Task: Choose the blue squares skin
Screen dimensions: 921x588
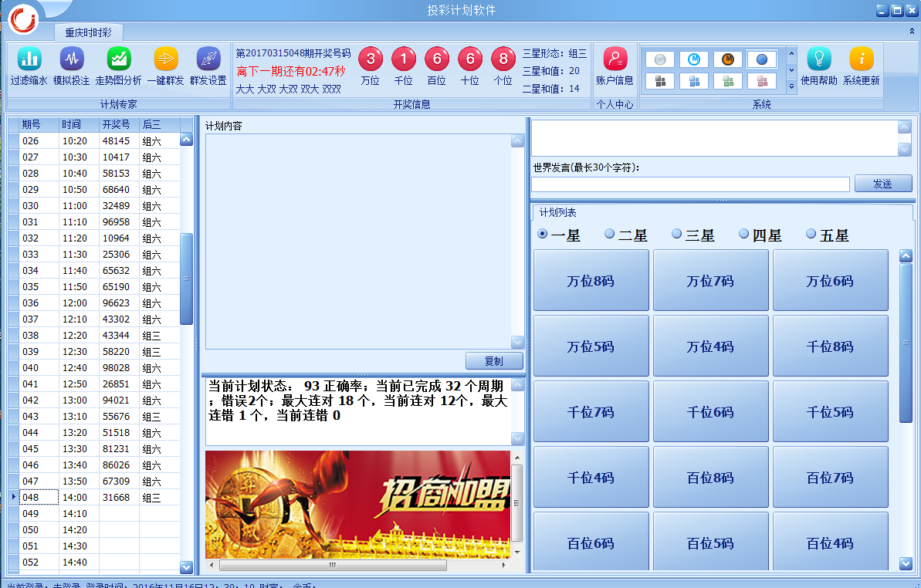Action: click(x=694, y=81)
